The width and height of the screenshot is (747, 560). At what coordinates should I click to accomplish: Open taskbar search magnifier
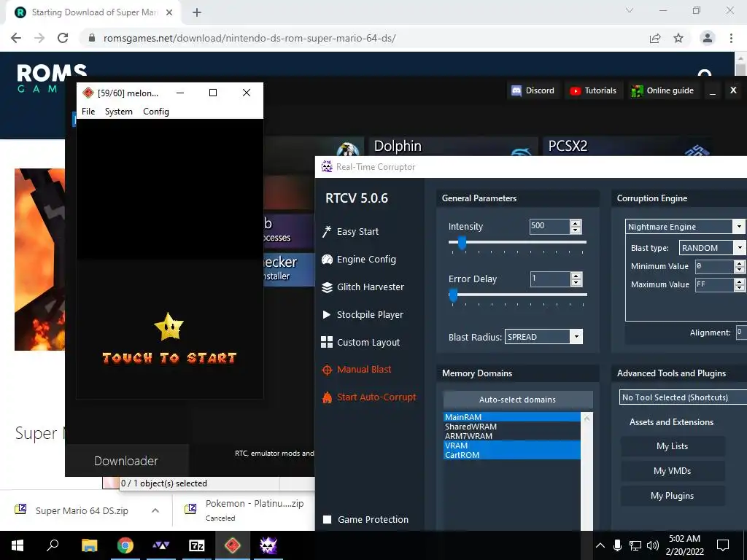coord(53,545)
